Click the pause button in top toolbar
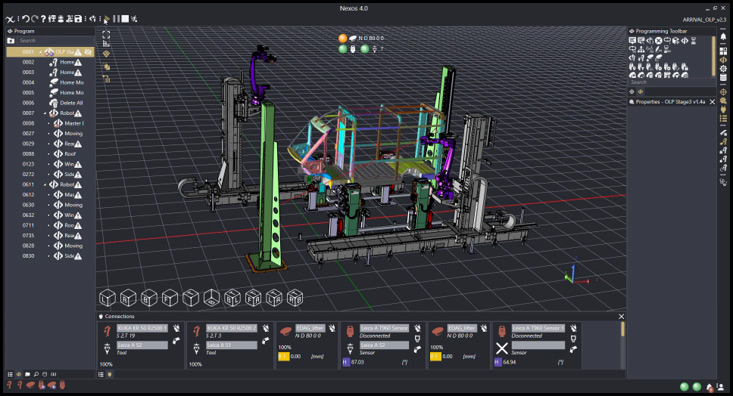The height and width of the screenshot is (396, 733). [116, 19]
